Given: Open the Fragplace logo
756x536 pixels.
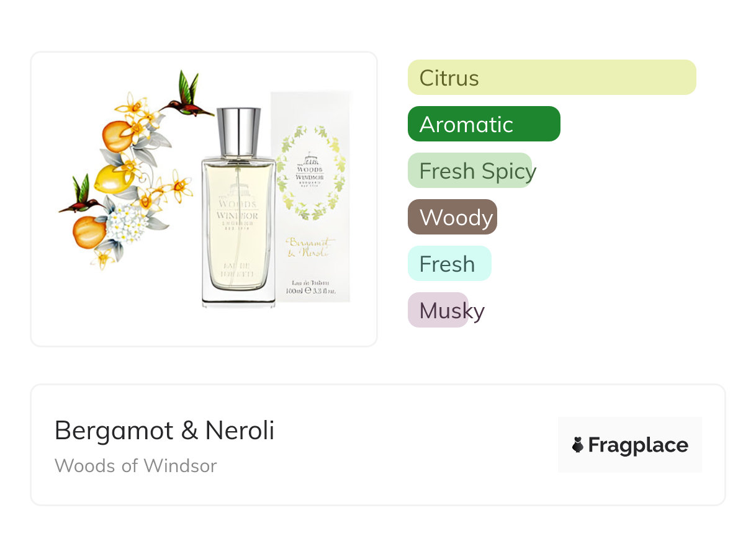Looking at the screenshot, I should [630, 445].
